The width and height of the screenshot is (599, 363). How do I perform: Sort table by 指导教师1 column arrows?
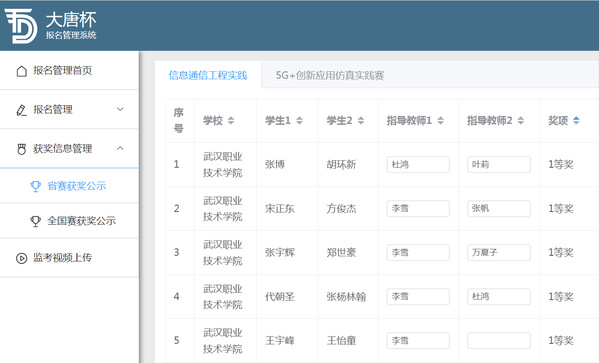pos(440,121)
